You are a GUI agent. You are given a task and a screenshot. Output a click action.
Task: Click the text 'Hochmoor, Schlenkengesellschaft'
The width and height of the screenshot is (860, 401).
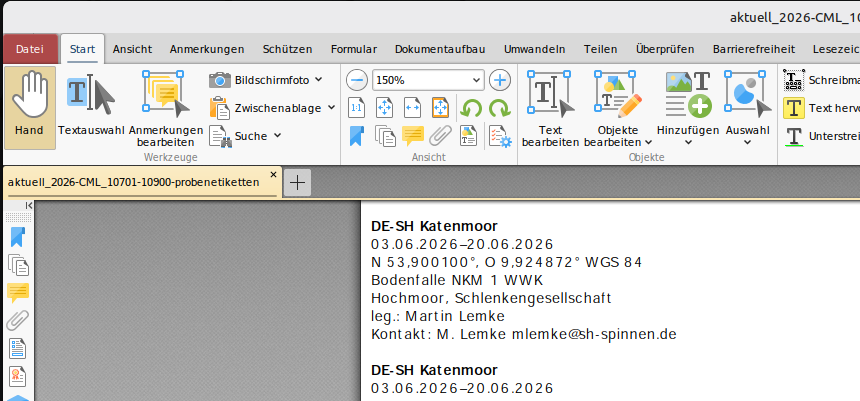coord(491,299)
